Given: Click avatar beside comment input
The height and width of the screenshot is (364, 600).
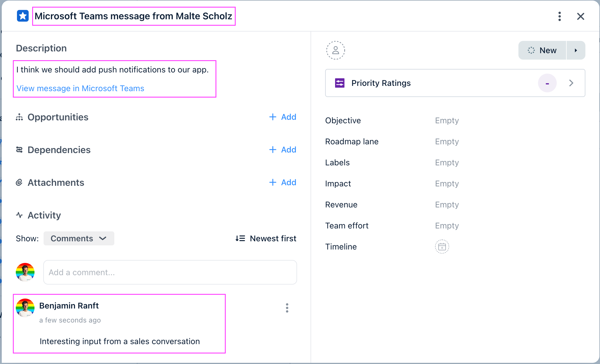Looking at the screenshot, I should click(x=25, y=272).
